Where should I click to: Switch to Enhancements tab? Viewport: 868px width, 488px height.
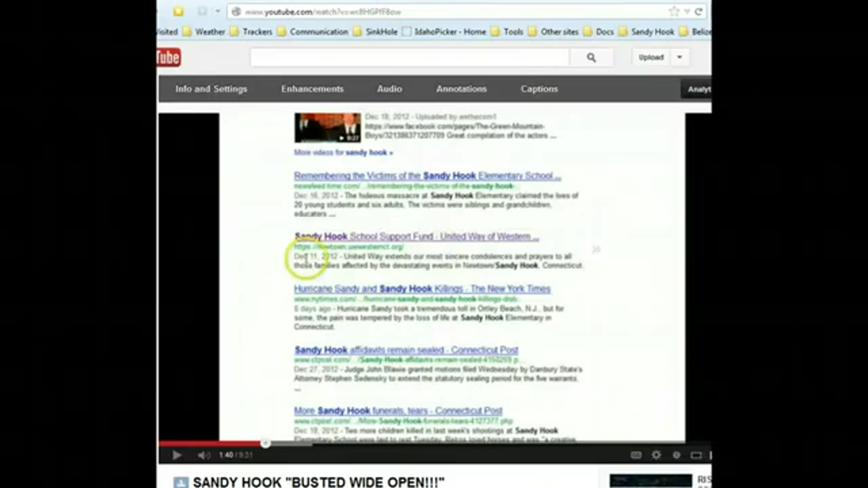point(313,89)
